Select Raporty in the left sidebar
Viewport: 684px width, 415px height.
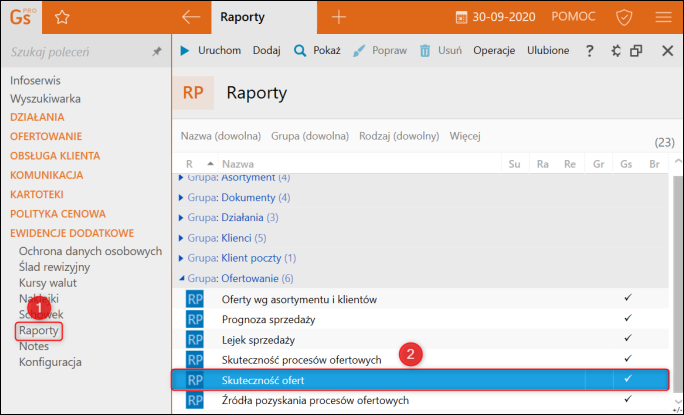pos(40,330)
